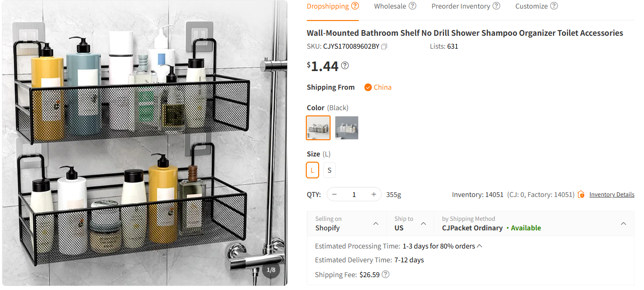Image resolution: width=644 pixels, height=290 pixels.
Task: Open Inventory Details link
Action: point(613,194)
